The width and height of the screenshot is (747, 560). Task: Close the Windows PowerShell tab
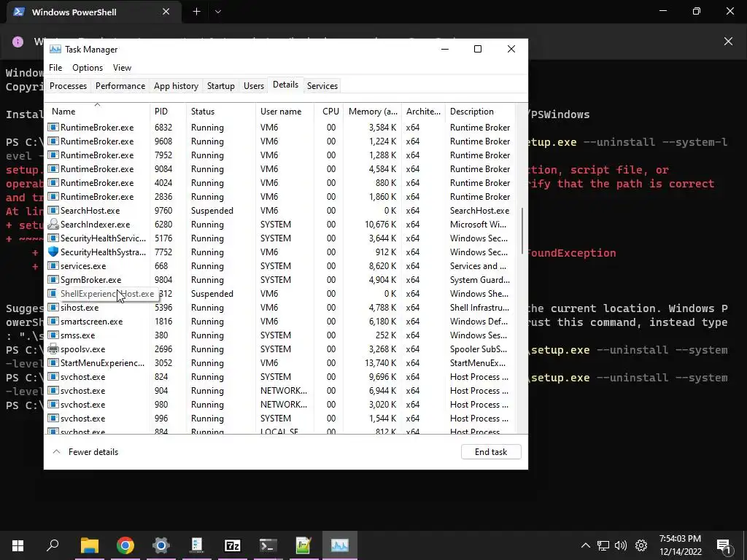coord(166,12)
